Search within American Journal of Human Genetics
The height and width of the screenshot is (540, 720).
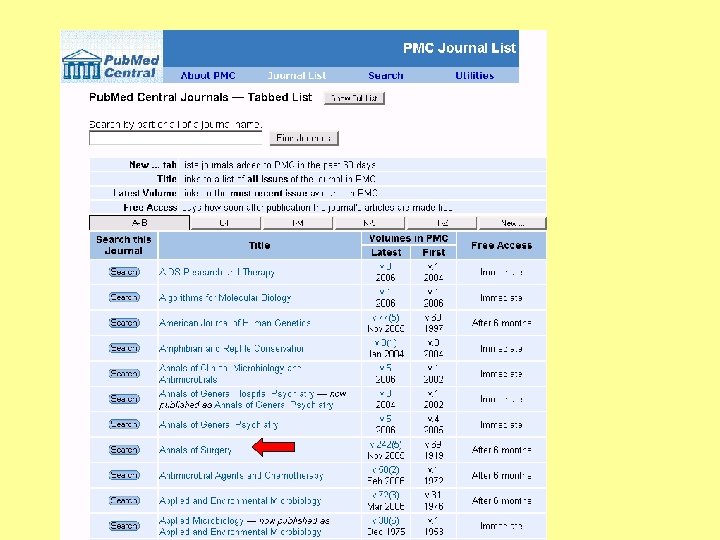click(x=124, y=323)
